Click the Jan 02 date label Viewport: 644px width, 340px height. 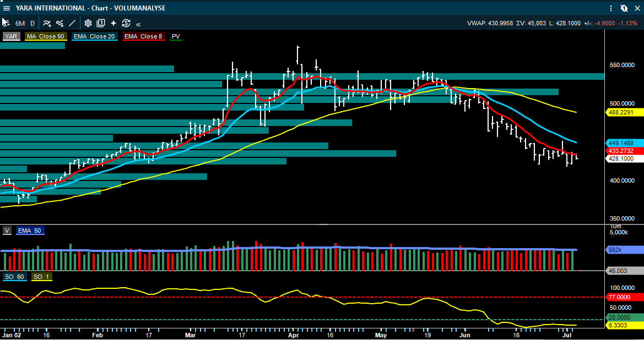coord(11,335)
